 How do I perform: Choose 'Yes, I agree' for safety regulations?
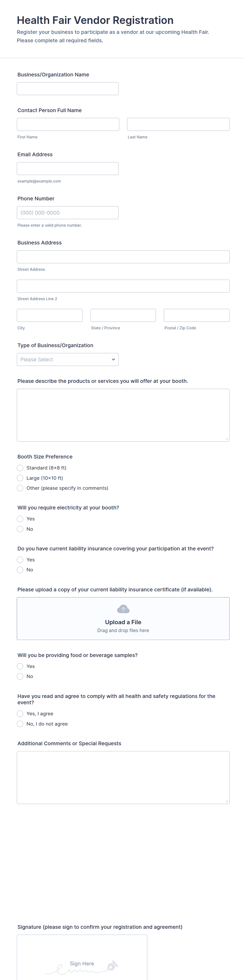pos(20,714)
